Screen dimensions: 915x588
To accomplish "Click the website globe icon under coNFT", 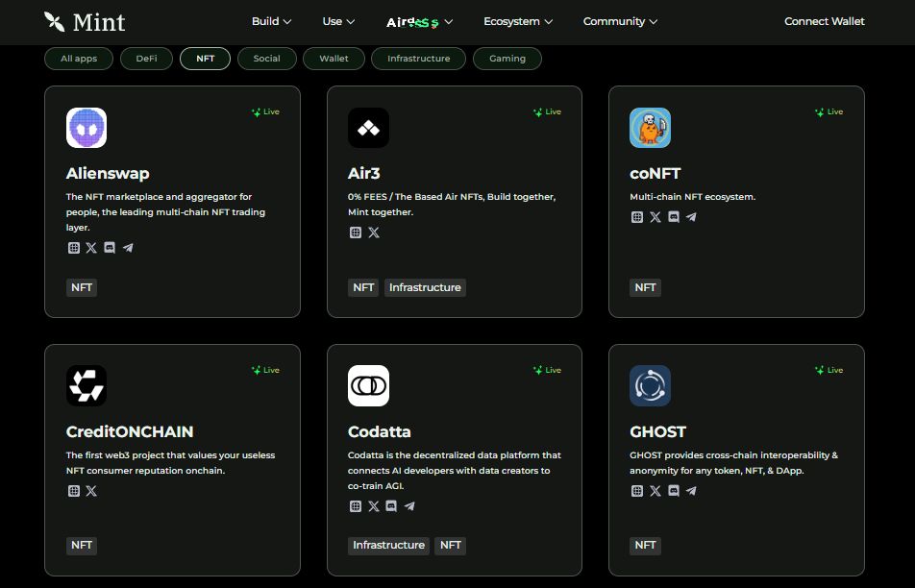I will click(637, 217).
